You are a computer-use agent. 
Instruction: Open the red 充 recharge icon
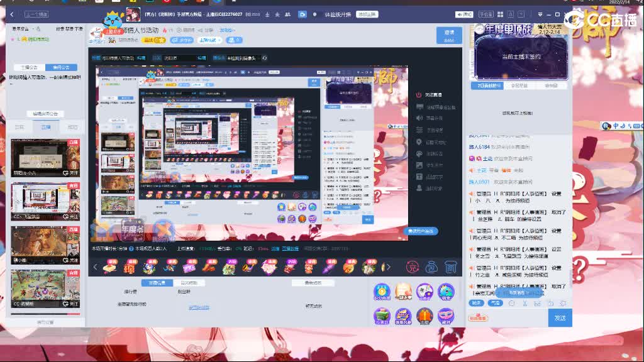coord(412,267)
